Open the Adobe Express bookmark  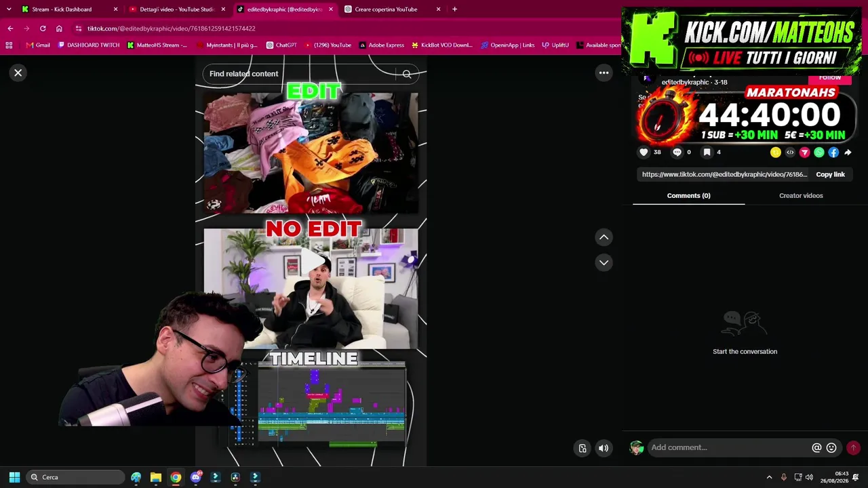click(382, 45)
